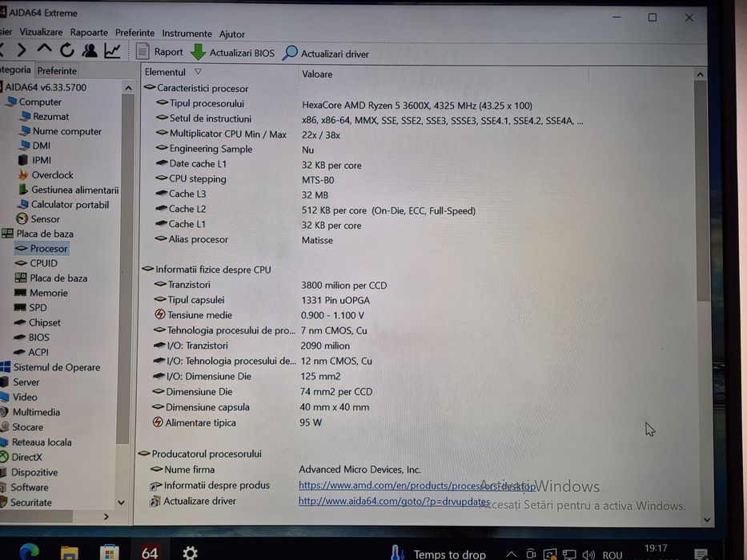Click Actualizari BIOS green arrow button

pos(232,52)
